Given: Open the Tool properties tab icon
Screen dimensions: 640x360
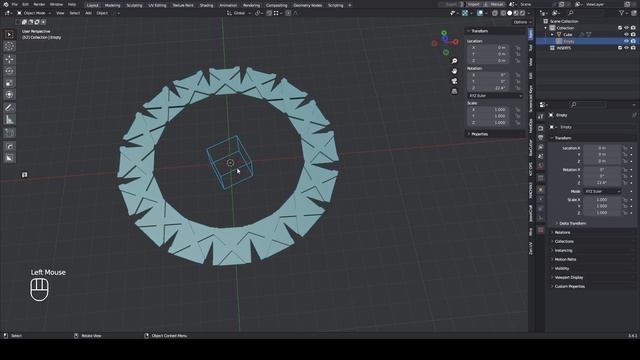Looking at the screenshot, I should click(541, 117).
